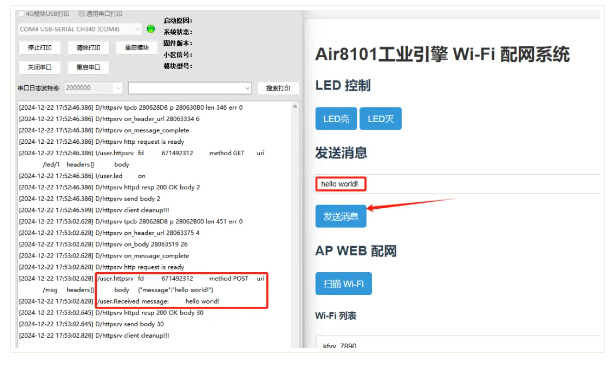Click the 重启串口 button

point(88,67)
